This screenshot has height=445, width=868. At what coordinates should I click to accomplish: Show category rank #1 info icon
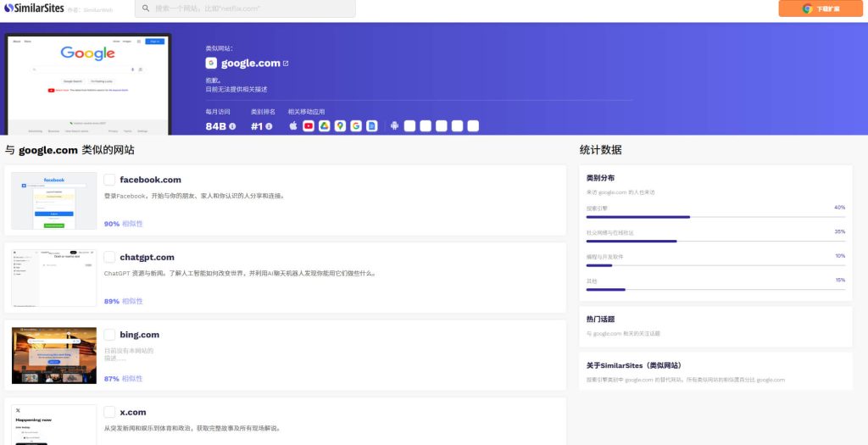tap(269, 126)
